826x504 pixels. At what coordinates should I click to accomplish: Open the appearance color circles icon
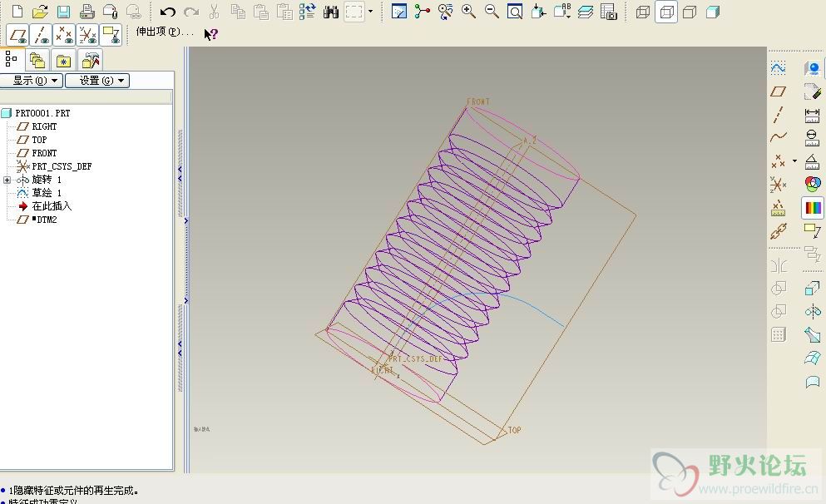[x=813, y=185]
